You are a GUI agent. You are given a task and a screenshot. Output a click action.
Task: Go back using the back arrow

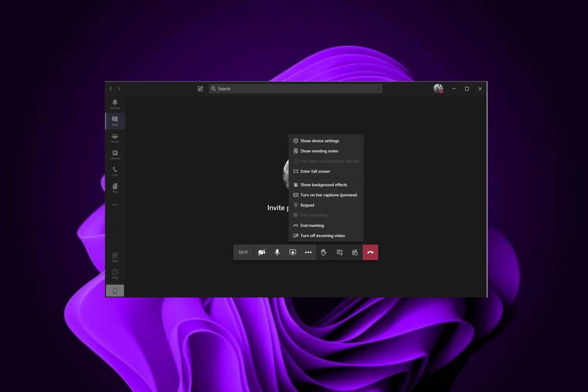click(x=111, y=89)
